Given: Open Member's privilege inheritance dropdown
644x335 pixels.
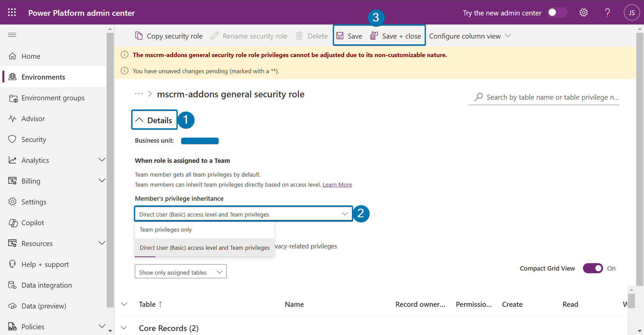Looking at the screenshot, I should (x=244, y=214).
